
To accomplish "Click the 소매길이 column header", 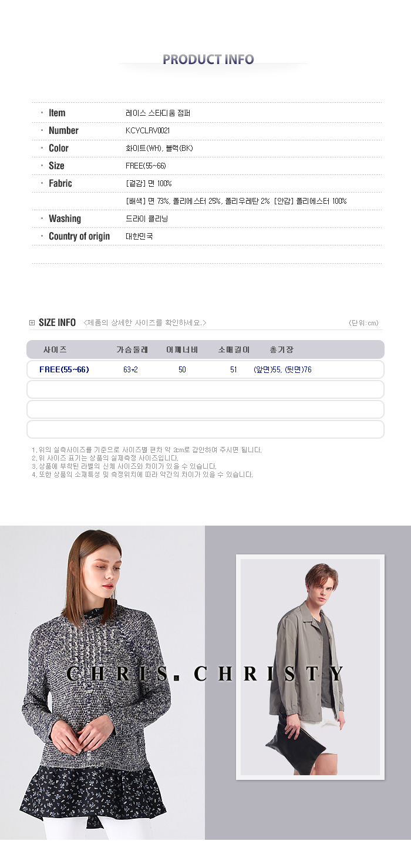I will [234, 349].
